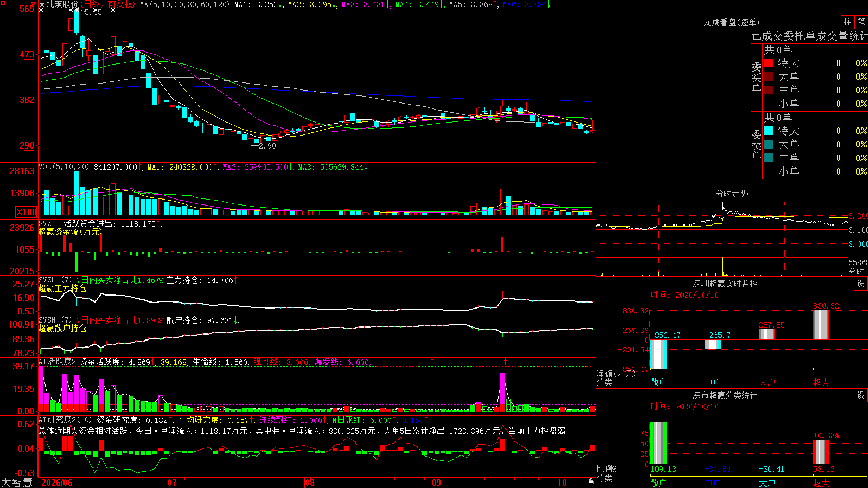Screen dimensions: 868x488
Task: Click the 超赢主力持仓 legend label
Action: [x=62, y=288]
